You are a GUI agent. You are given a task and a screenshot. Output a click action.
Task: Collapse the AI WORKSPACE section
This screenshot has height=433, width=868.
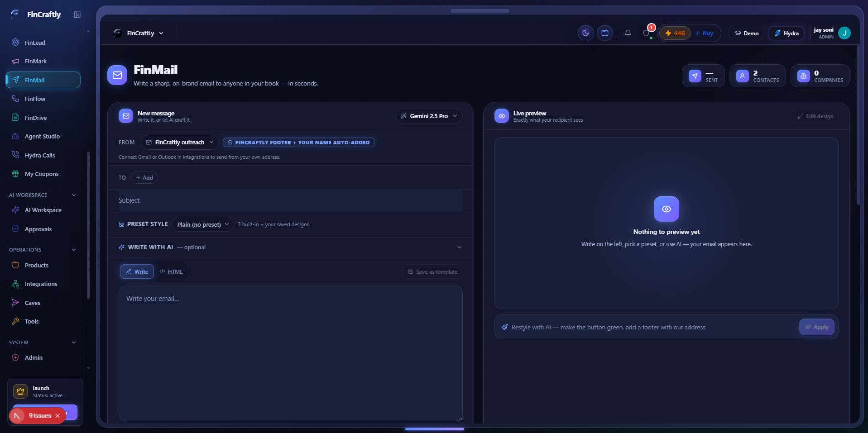click(74, 195)
